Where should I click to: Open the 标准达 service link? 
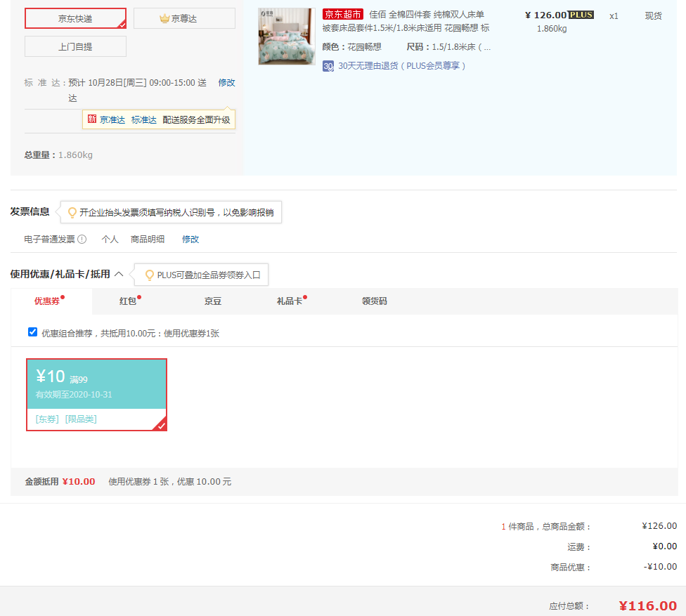(144, 120)
